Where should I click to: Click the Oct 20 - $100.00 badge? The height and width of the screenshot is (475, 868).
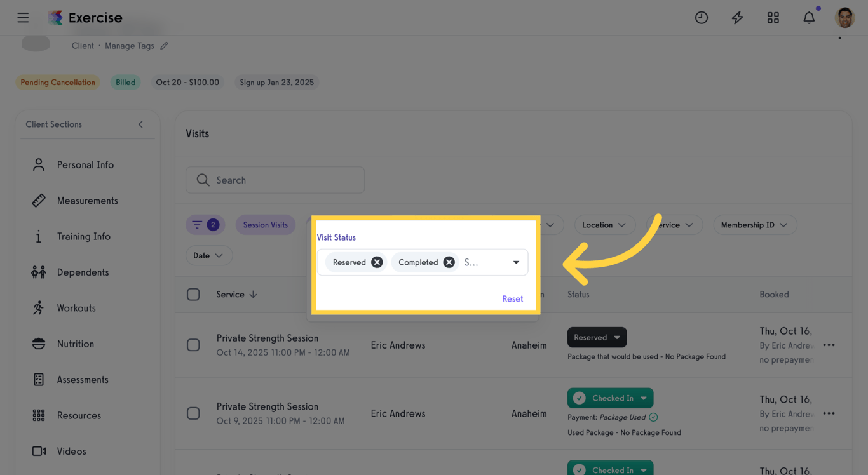click(x=187, y=83)
